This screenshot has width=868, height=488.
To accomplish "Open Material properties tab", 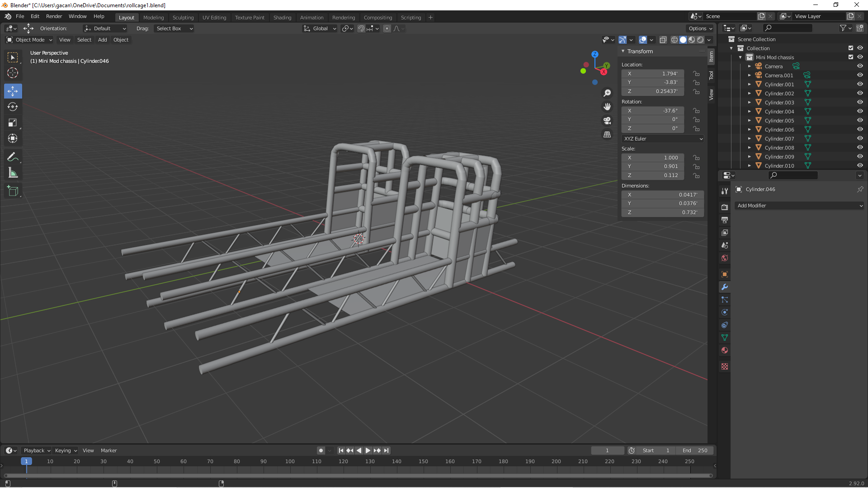I will click(x=725, y=351).
